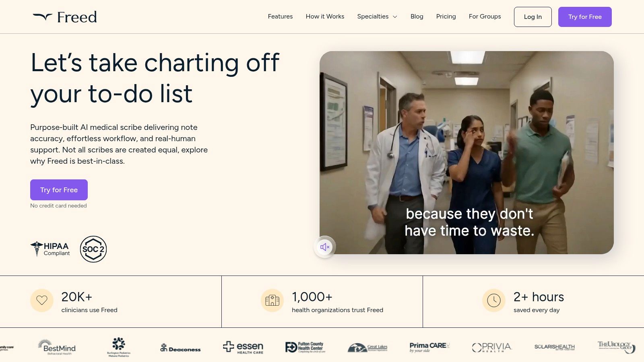The height and width of the screenshot is (362, 644).
Task: Click the Freed logo in the header
Action: click(x=65, y=17)
